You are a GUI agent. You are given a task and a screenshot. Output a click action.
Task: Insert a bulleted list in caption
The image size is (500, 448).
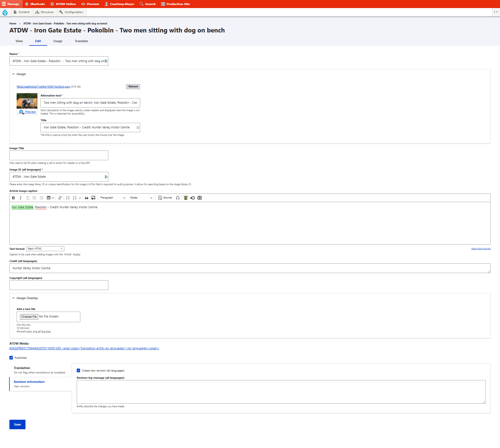pyautogui.click(x=68, y=198)
